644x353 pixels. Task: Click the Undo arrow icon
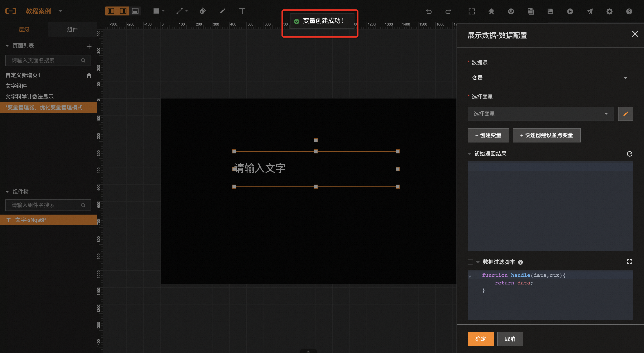pos(429,11)
